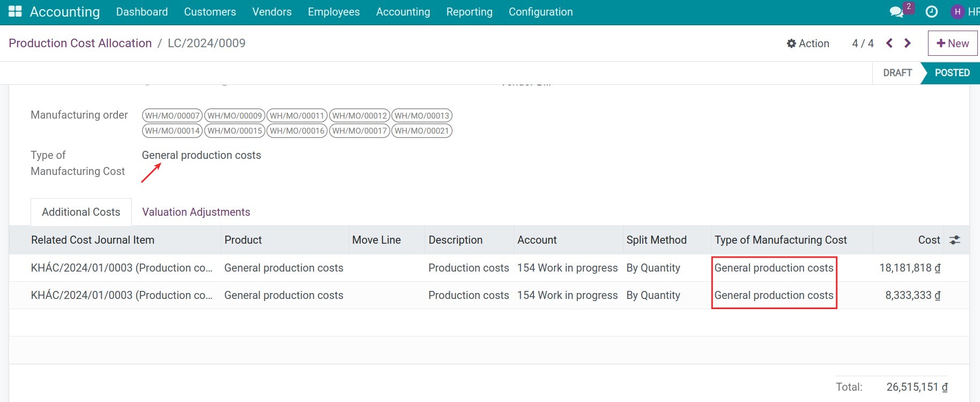Image resolution: width=980 pixels, height=402 pixels.
Task: Open the Action gear menu
Action: click(808, 43)
